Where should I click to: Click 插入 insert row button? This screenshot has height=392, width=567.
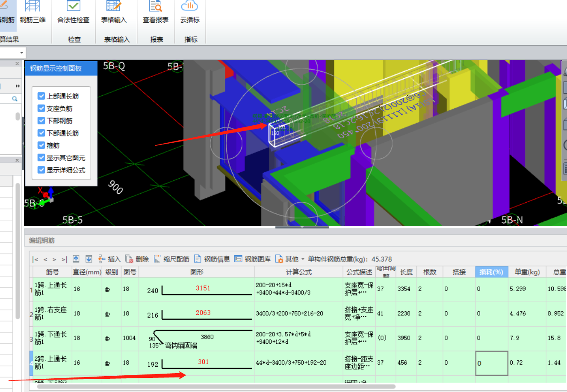coord(109,259)
